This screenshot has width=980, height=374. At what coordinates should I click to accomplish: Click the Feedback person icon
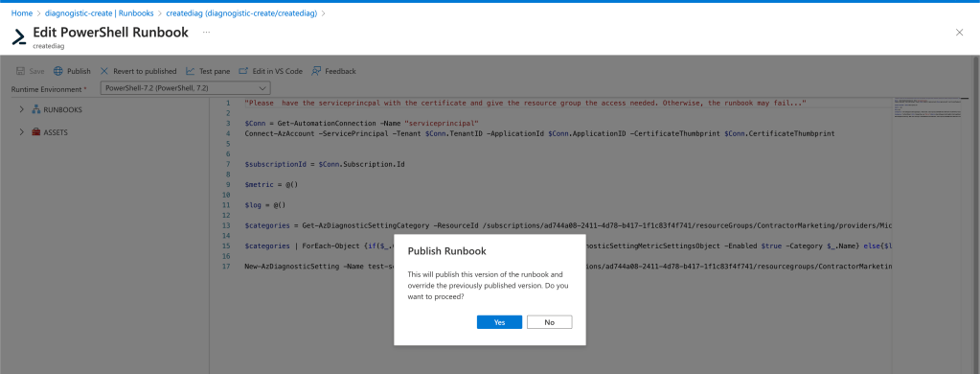click(316, 71)
